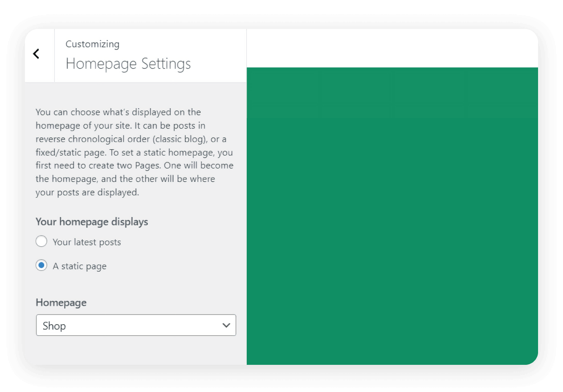563x392 pixels.
Task: Click the Customizing breadcrumb label
Action: tap(92, 44)
